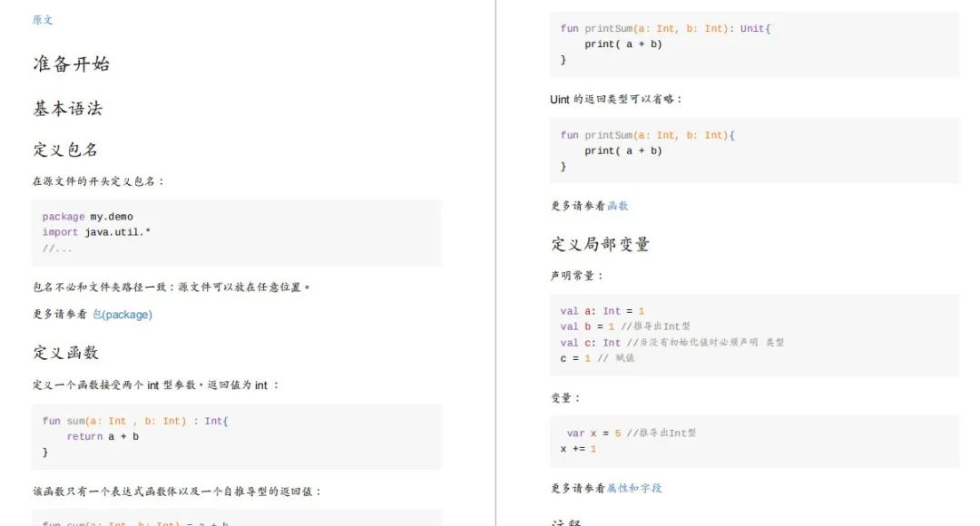Click the code line 'val a: Int = 1'
The image size is (980, 526).
pos(602,311)
